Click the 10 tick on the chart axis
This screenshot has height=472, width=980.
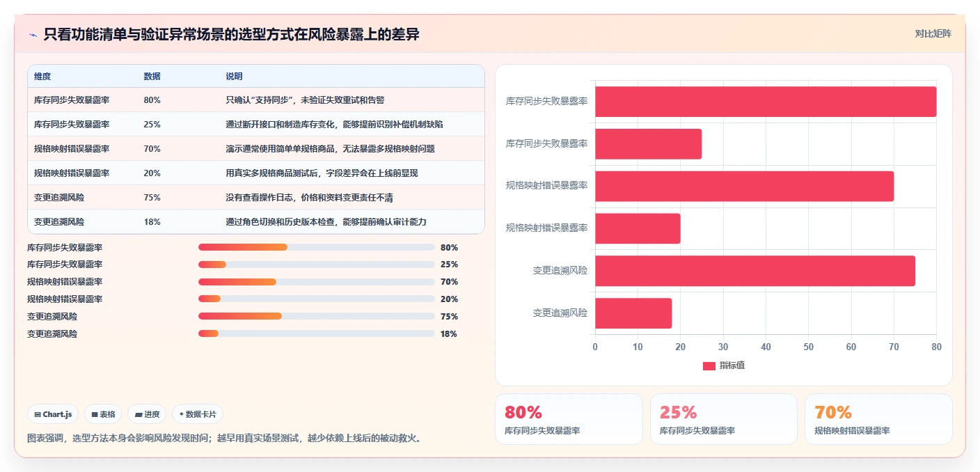(638, 347)
